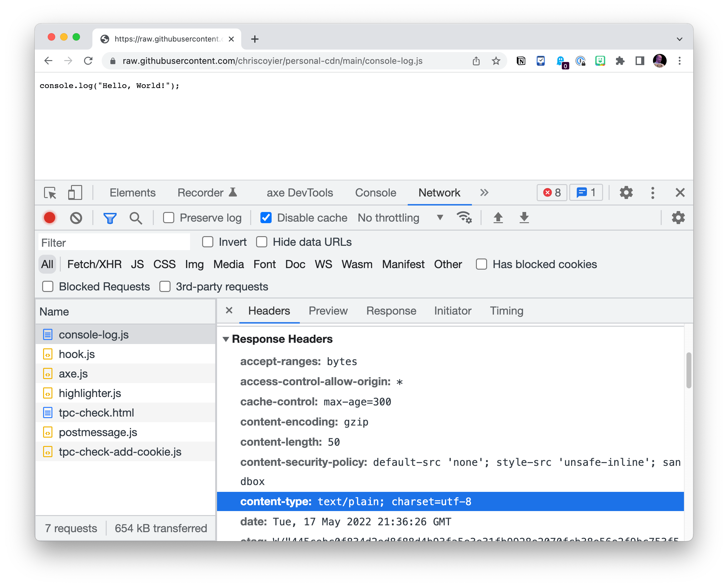Viewport: 728px width, 587px height.
Task: Switch to the Console tab
Action: click(x=375, y=193)
